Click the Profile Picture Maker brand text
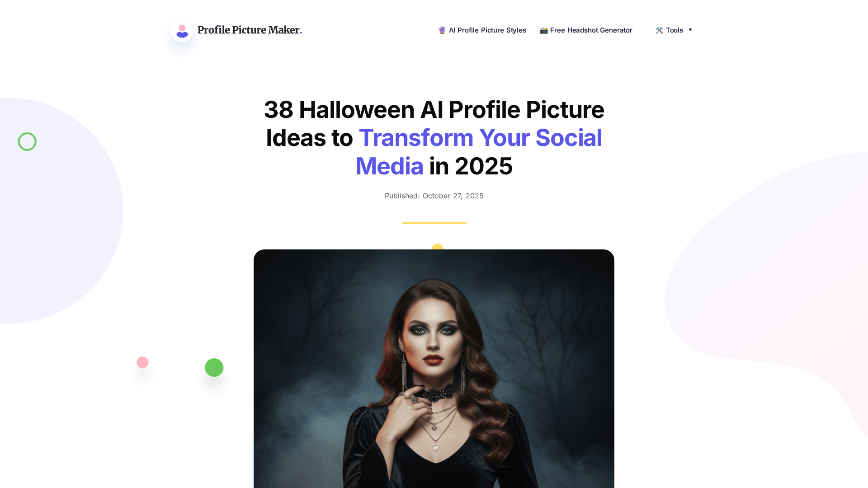 (250, 30)
